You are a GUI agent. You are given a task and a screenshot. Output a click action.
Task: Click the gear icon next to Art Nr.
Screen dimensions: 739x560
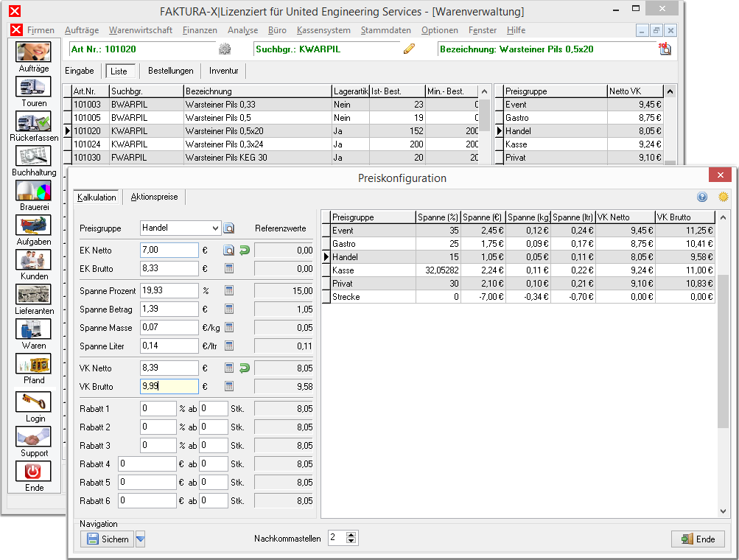pos(225,49)
